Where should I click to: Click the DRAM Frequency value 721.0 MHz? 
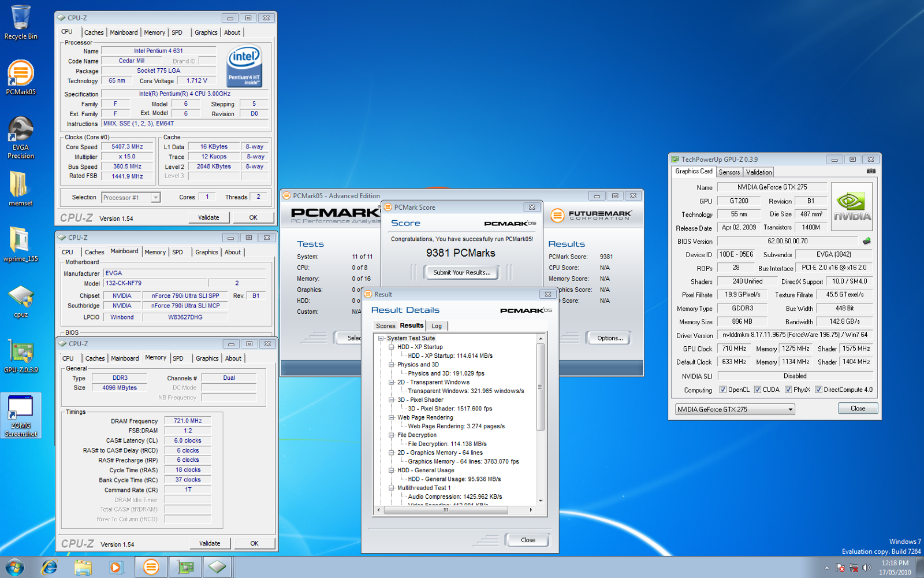188,421
